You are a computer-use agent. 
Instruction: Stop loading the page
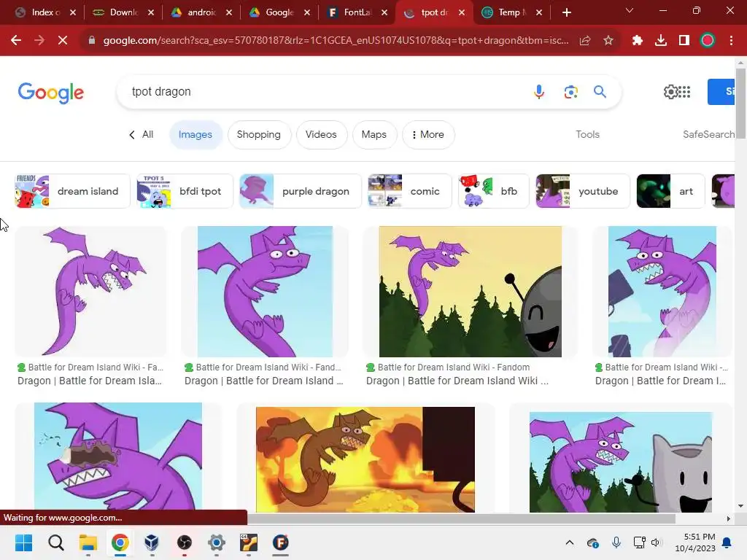tap(63, 41)
